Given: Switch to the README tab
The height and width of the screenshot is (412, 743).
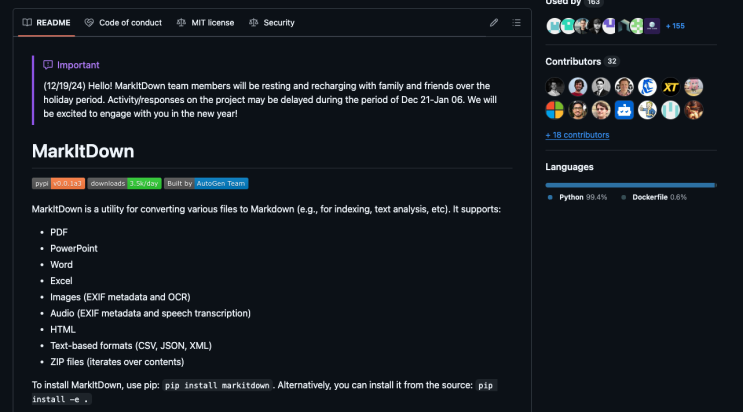Looking at the screenshot, I should click(47, 22).
